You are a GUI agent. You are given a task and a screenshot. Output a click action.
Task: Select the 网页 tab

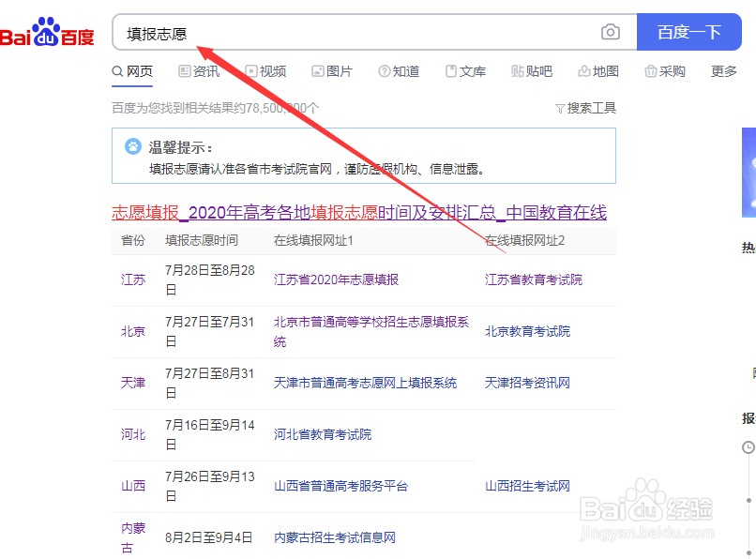point(132,71)
